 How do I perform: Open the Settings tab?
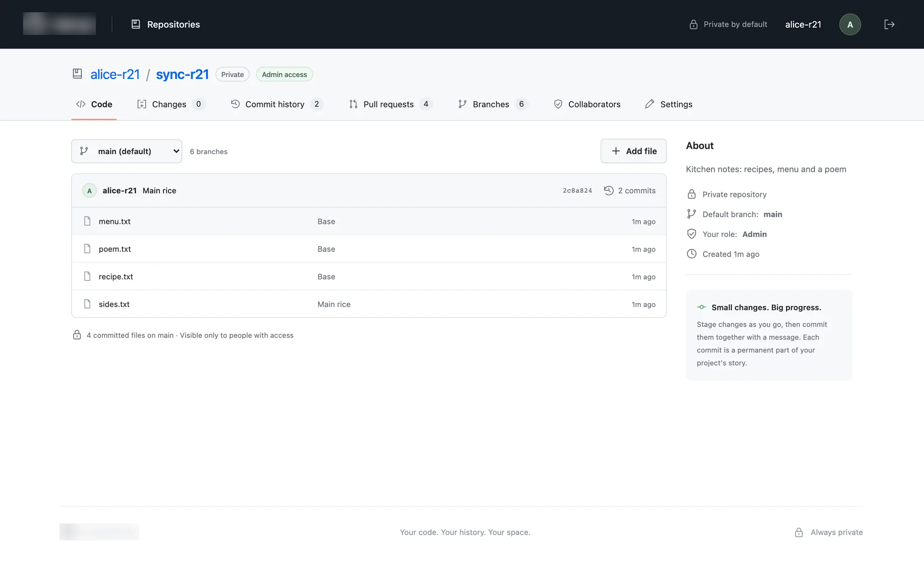click(x=668, y=104)
